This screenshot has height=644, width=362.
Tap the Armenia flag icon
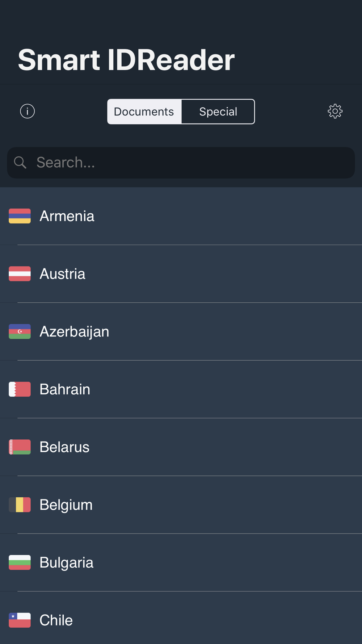(20, 216)
